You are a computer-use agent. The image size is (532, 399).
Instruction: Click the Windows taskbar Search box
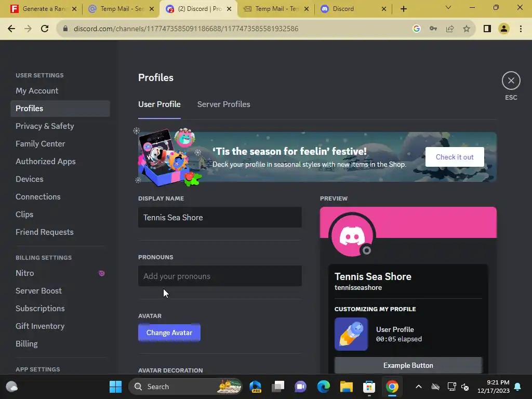click(185, 387)
